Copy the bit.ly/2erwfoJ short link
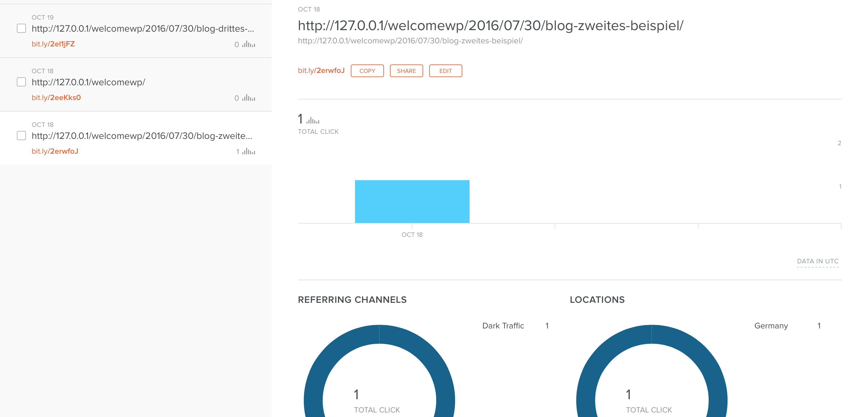This screenshot has height=417, width=868. [367, 71]
